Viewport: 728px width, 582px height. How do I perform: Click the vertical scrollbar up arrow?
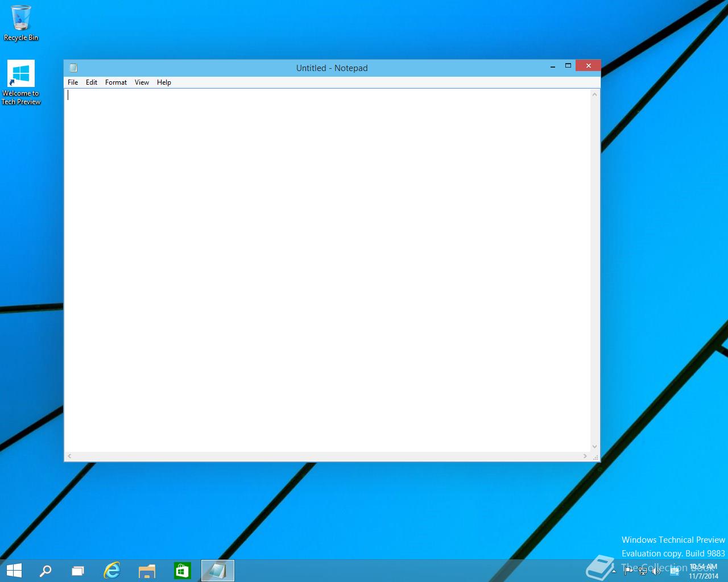[595, 94]
